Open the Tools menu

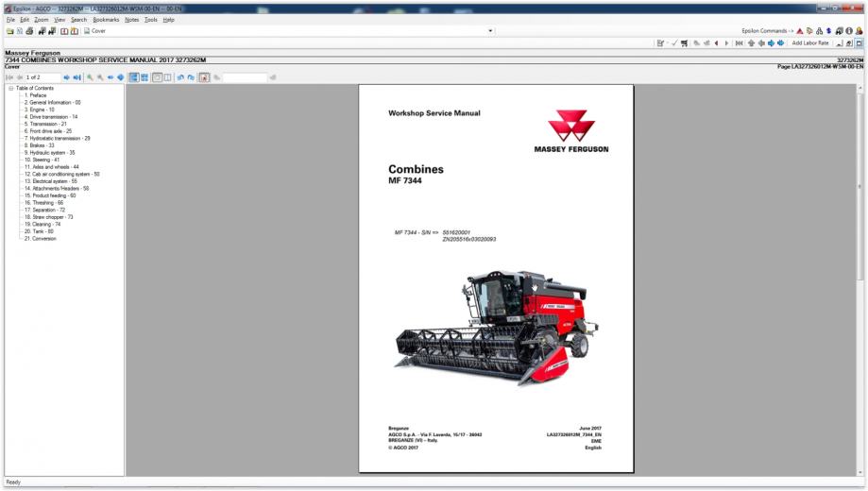click(150, 20)
